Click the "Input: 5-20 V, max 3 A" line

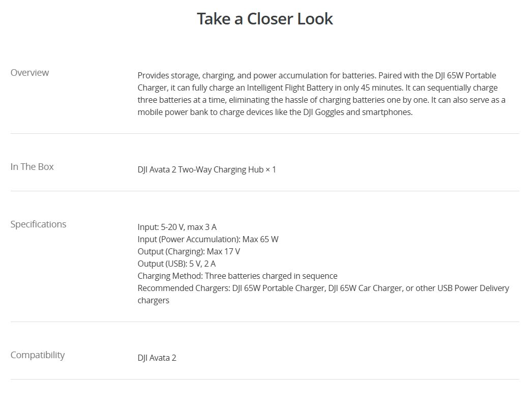click(x=177, y=227)
